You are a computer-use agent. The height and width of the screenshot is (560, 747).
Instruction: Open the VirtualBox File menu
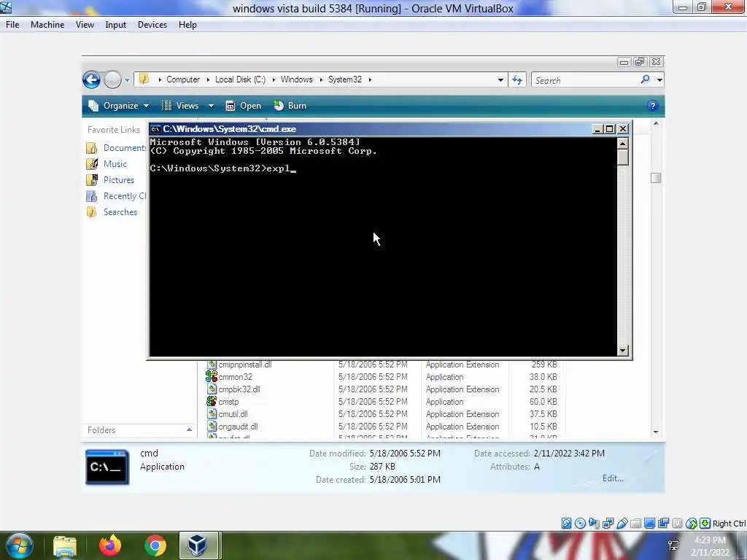click(12, 25)
